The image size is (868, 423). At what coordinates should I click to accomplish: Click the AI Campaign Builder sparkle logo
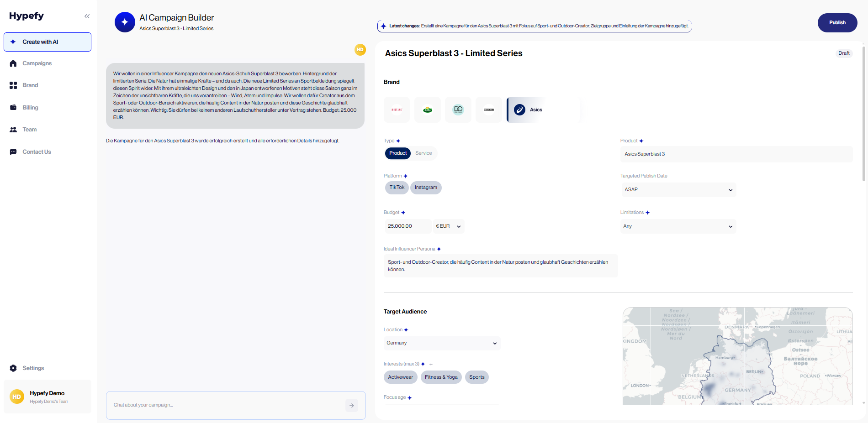pyautogui.click(x=125, y=22)
